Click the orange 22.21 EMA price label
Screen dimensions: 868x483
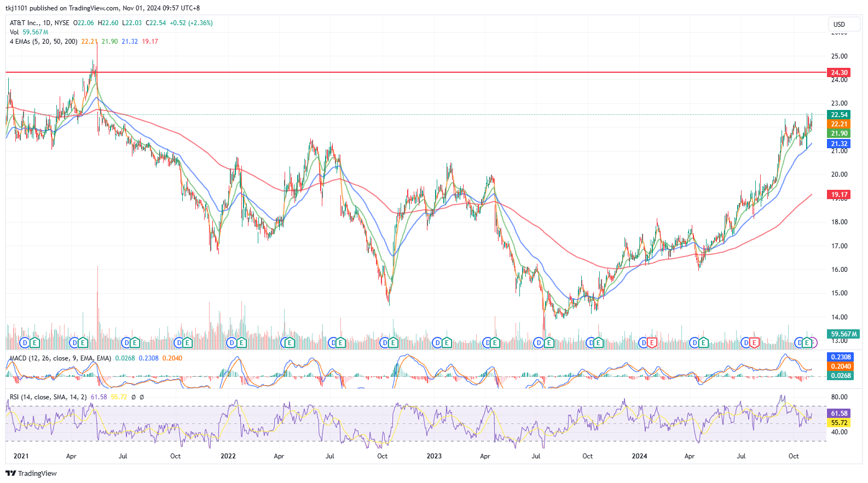tap(839, 124)
